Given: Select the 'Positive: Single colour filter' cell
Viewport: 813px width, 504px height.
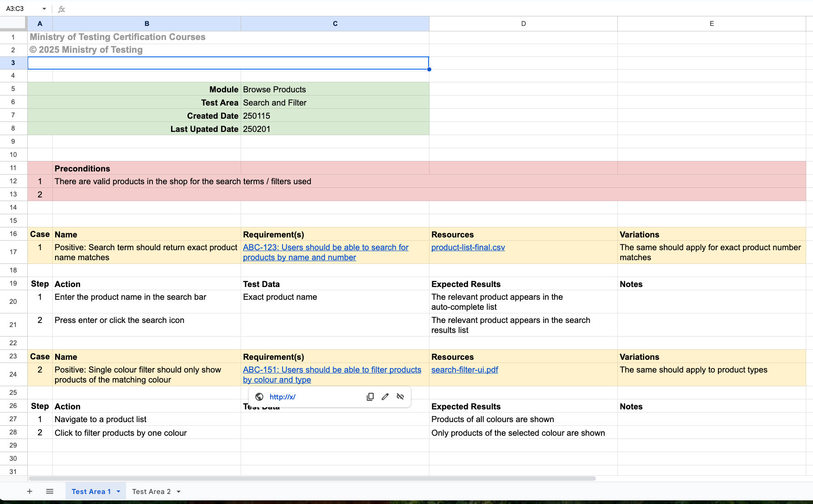Looking at the screenshot, I should 146,374.
